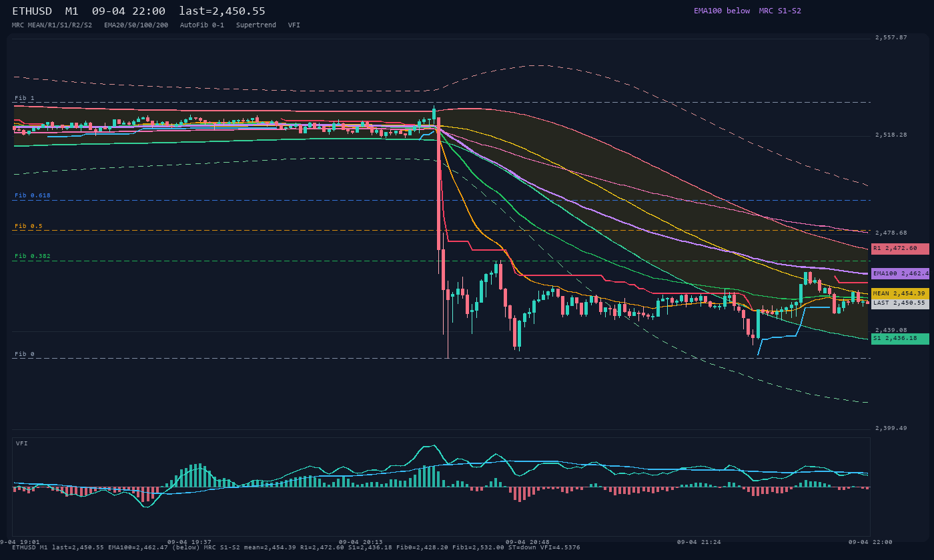Screen dimensions: 934x560
Task: Click the 09-04 19:37 time axis label
Action: tap(189, 543)
